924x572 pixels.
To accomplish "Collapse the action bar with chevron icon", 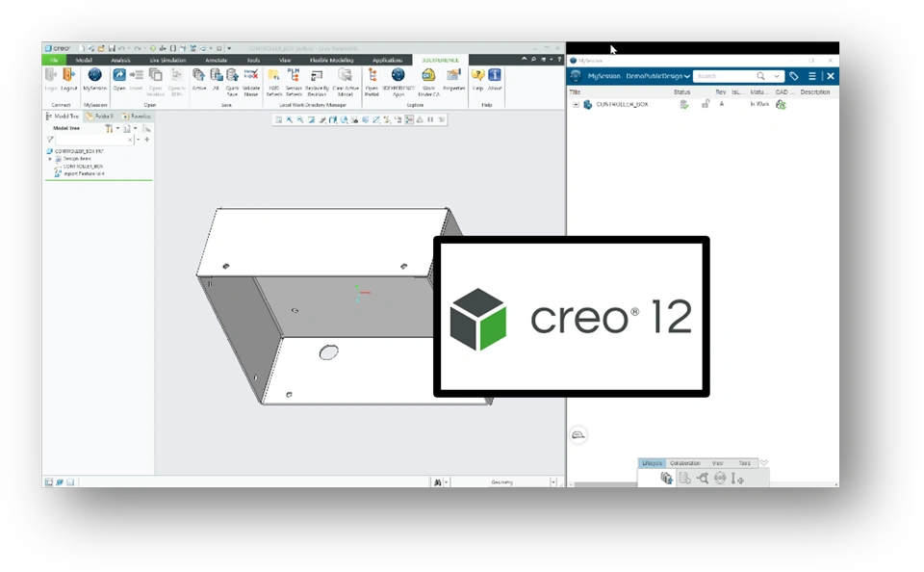I will pyautogui.click(x=763, y=463).
